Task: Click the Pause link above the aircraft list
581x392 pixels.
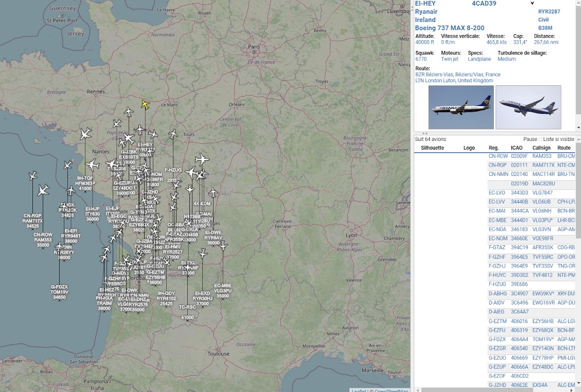Action: (530, 139)
